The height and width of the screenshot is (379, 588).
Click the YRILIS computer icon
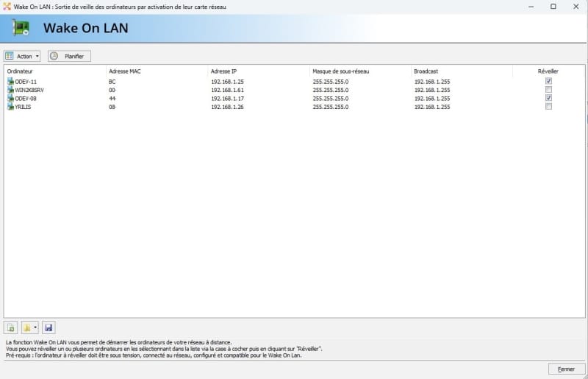point(10,107)
